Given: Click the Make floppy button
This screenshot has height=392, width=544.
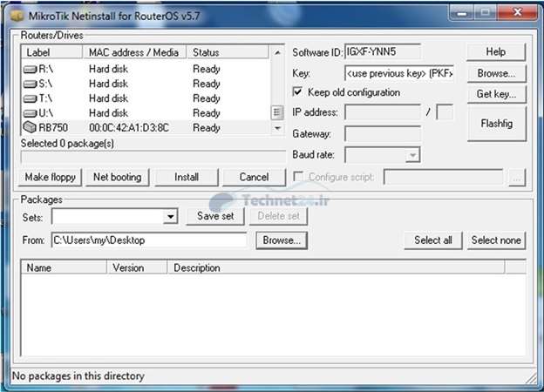Looking at the screenshot, I should point(51,177).
